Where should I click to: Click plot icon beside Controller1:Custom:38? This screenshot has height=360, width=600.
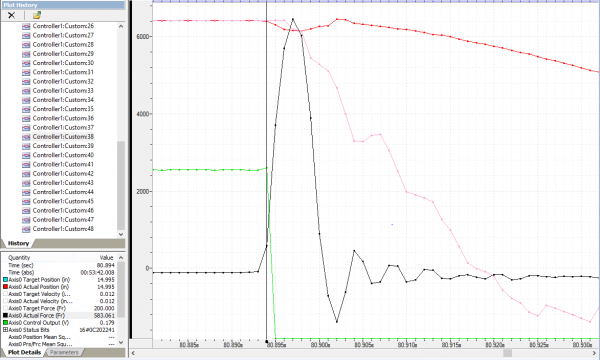coord(26,137)
